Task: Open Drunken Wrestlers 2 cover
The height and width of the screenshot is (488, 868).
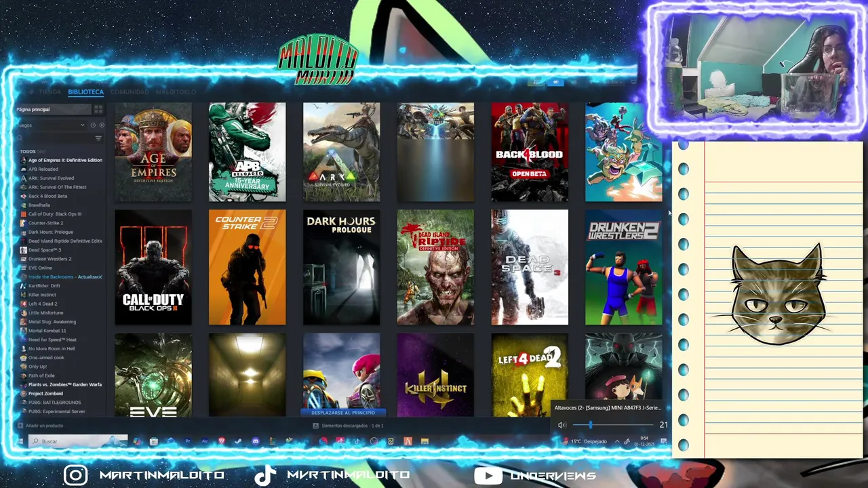Action: 624,267
